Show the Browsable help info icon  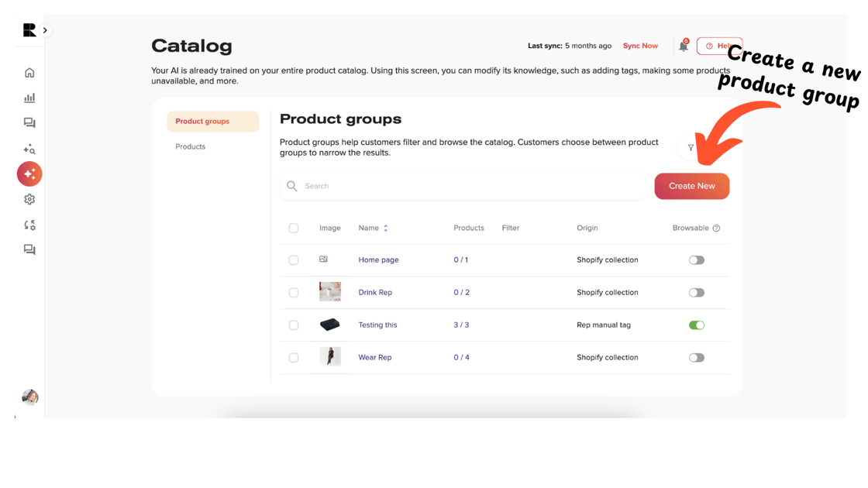(x=716, y=228)
